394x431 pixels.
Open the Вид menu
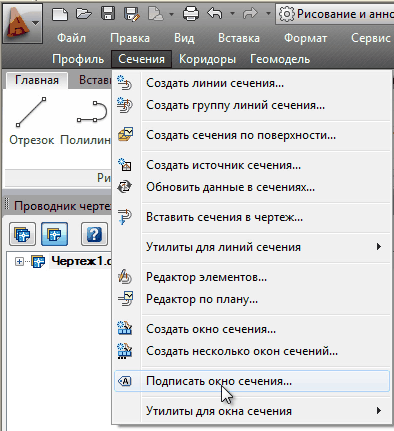click(x=184, y=38)
